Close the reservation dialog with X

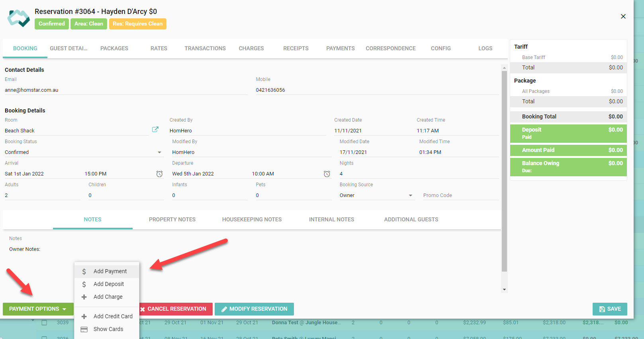point(623,16)
